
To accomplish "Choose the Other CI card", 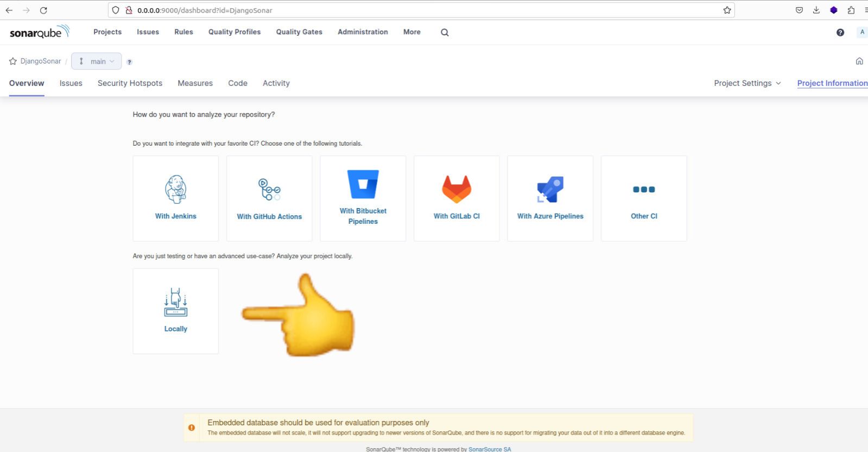I will 644,198.
